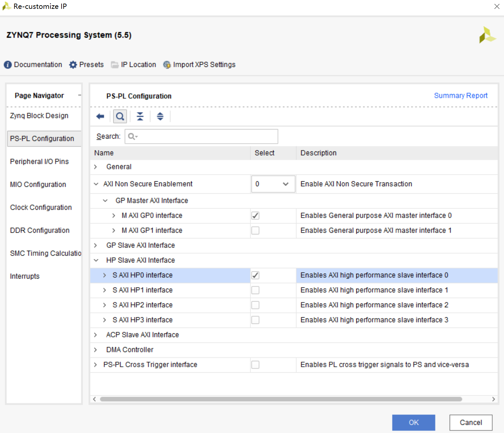
Task: Expand GP Slave AXI Interface node
Action: (95, 245)
